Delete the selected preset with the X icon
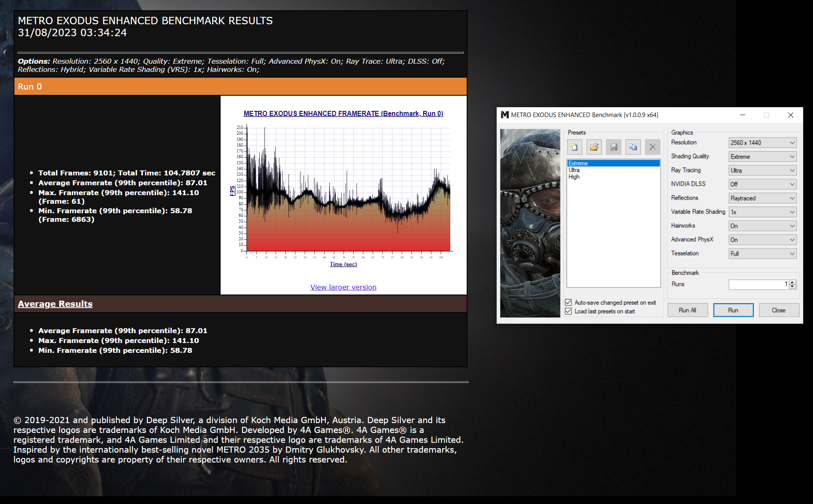This screenshot has width=813, height=504. tap(653, 147)
